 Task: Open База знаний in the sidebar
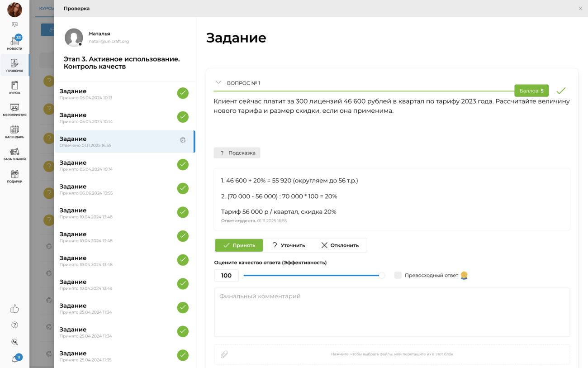tap(14, 154)
